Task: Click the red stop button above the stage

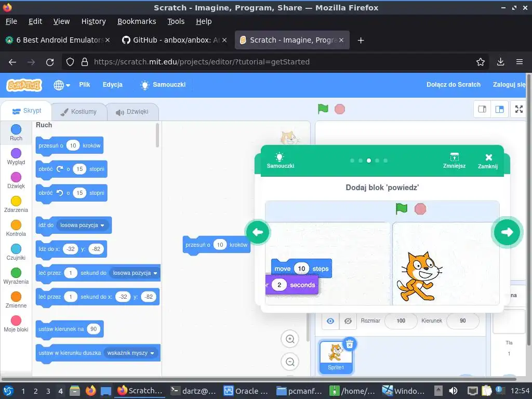Action: tap(340, 109)
